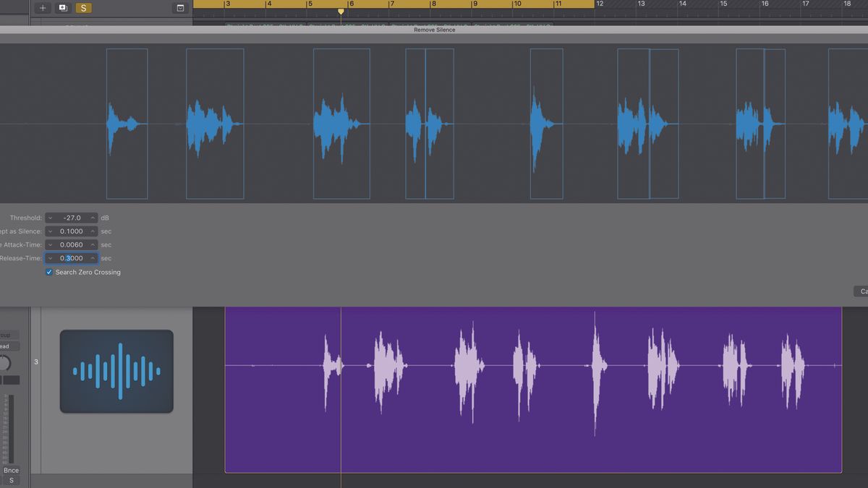
Task: Click the up chevron on the Attack-Time field
Action: click(93, 244)
